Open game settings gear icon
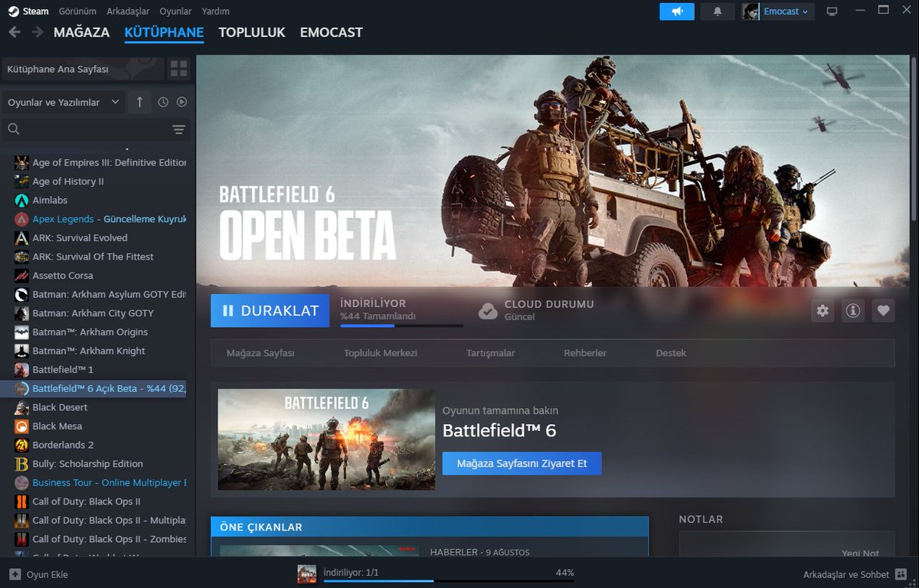 point(823,310)
